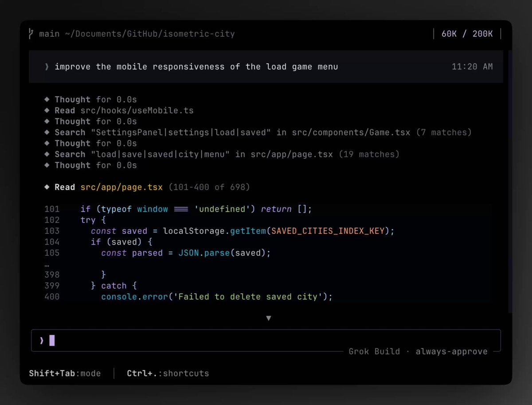Click the Ctrl+.:shortcuts hint

click(168, 373)
